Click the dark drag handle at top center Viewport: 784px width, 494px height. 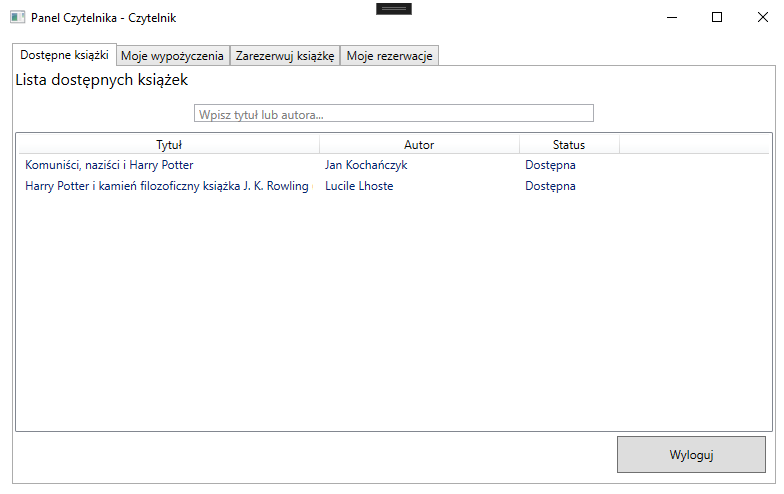click(394, 8)
